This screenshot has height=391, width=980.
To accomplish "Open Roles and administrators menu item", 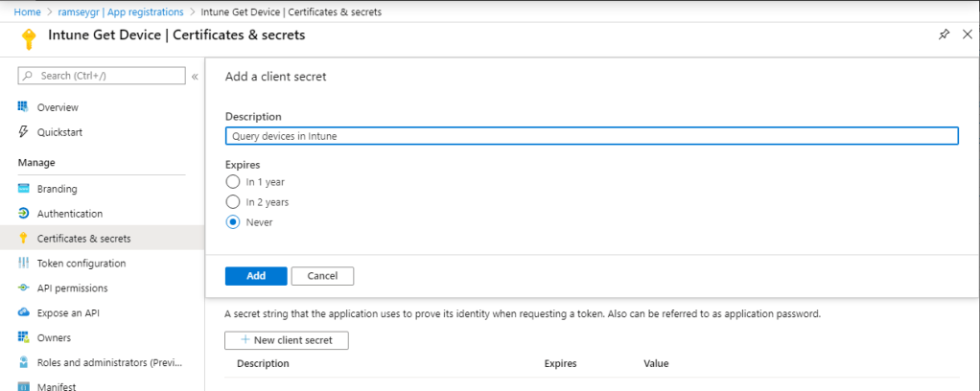I will (107, 363).
